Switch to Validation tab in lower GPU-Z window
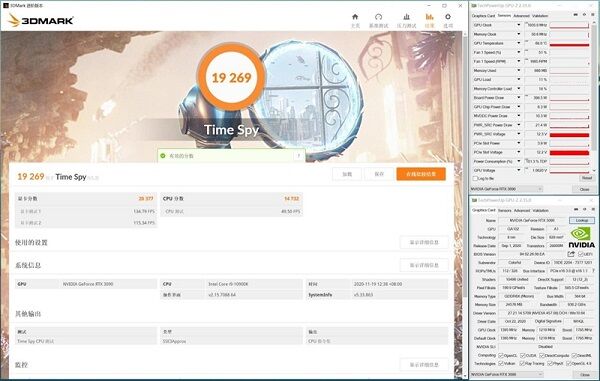 [540, 210]
